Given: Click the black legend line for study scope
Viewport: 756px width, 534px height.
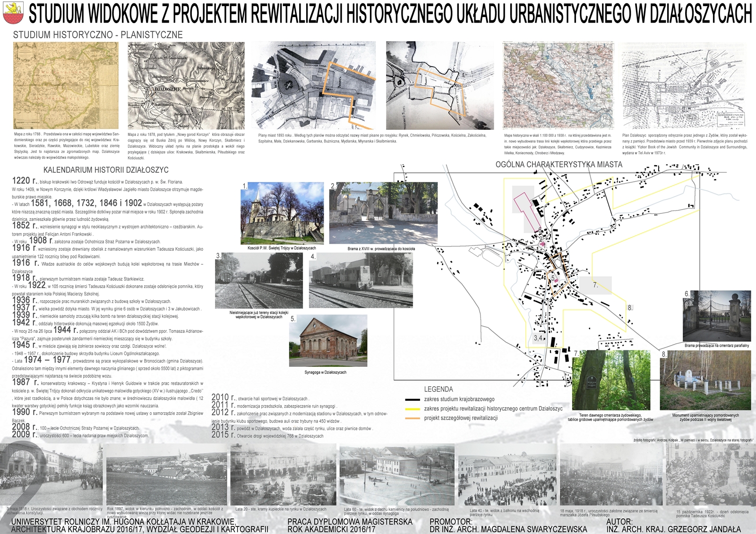Looking at the screenshot, I should pos(412,399).
